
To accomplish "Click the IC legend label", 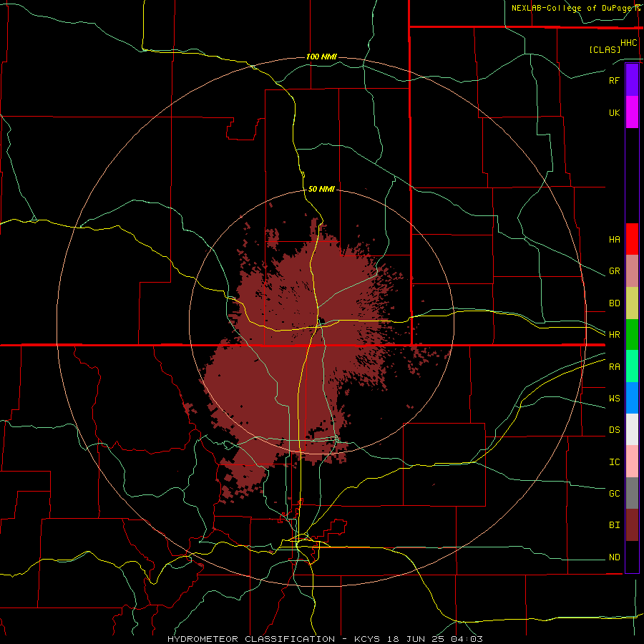I will 614,462.
